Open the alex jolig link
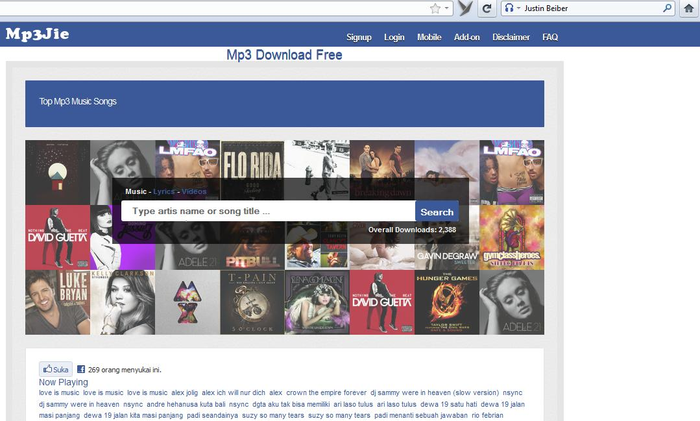 [184, 393]
